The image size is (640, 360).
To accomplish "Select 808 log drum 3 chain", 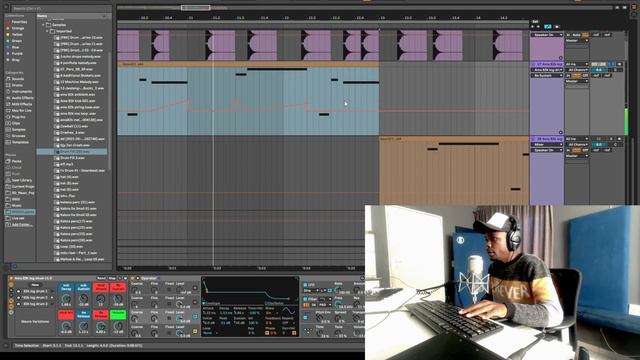I will coord(35,304).
